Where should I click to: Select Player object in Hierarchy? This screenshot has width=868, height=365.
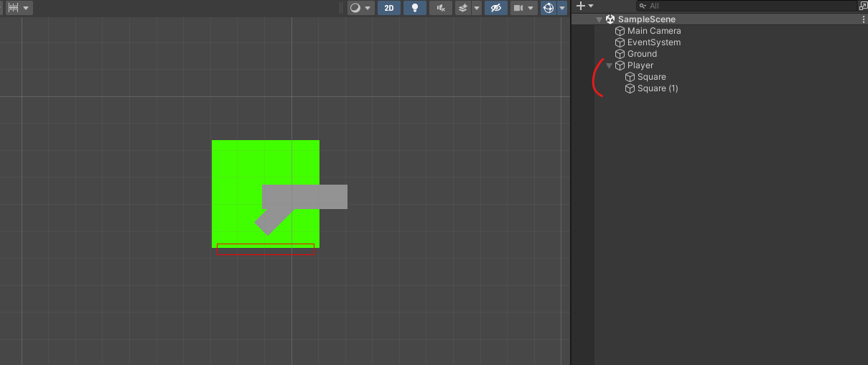point(640,65)
